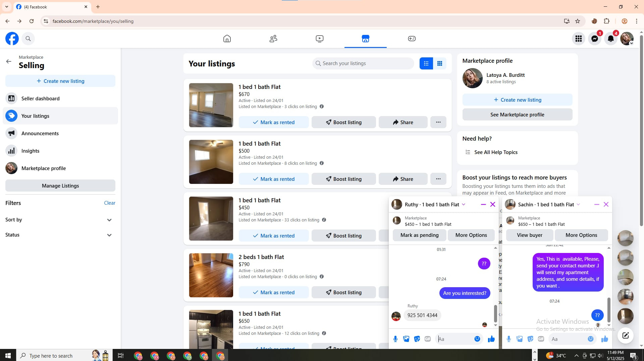Screen dimensions: 644x361
Task: Choose a GIF in Ruthy chat
Action: (x=428, y=339)
